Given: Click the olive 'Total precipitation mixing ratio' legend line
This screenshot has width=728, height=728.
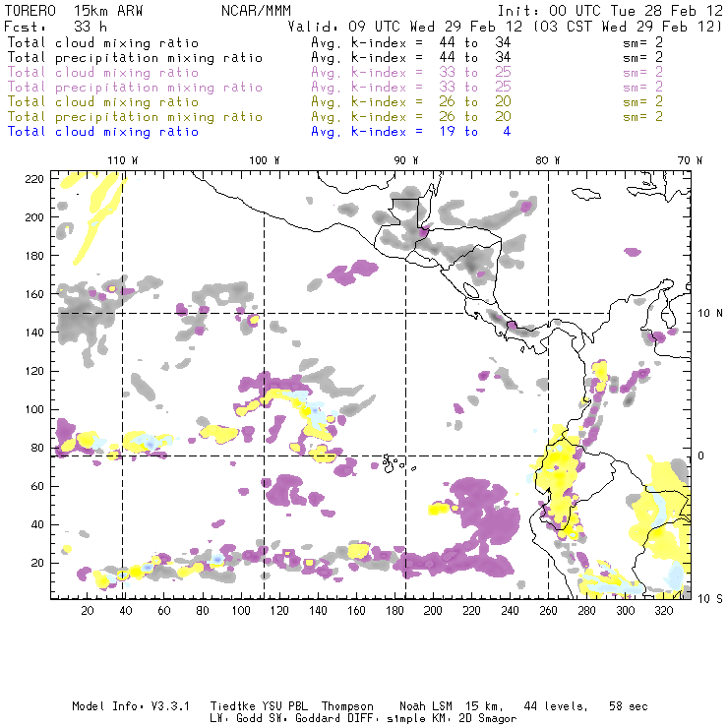Looking at the screenshot, I should point(135,116).
